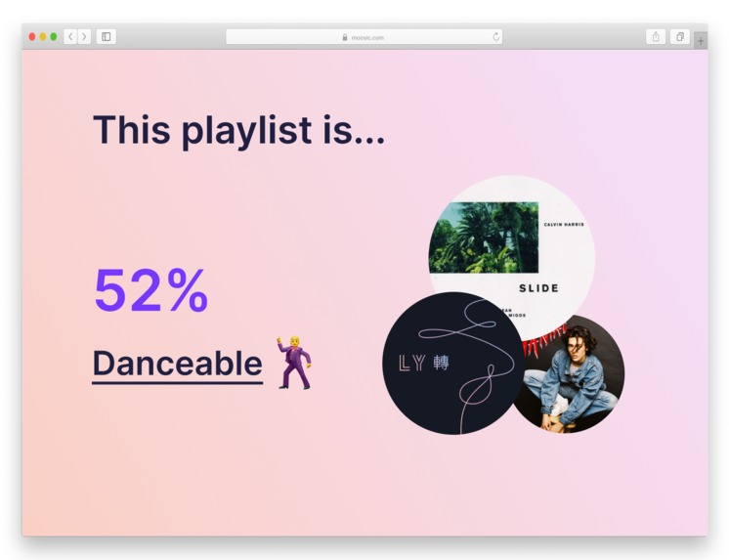Reload the page with the refresh icon
The height and width of the screenshot is (560, 729).
click(496, 37)
